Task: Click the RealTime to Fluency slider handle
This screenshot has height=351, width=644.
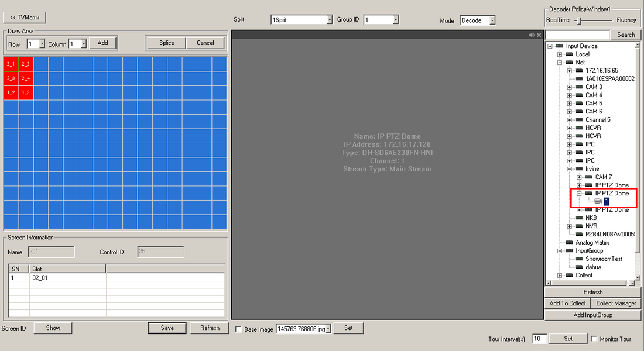Action: pyautogui.click(x=579, y=20)
